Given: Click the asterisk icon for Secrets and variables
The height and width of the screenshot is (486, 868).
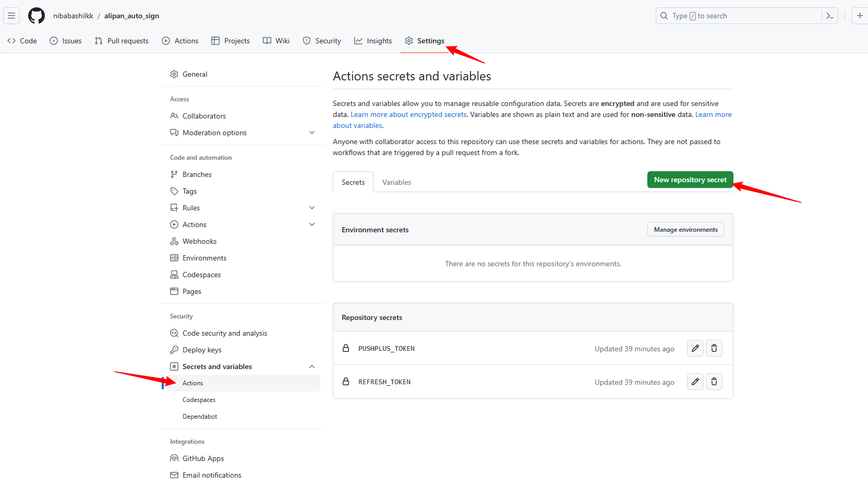Looking at the screenshot, I should (x=174, y=366).
